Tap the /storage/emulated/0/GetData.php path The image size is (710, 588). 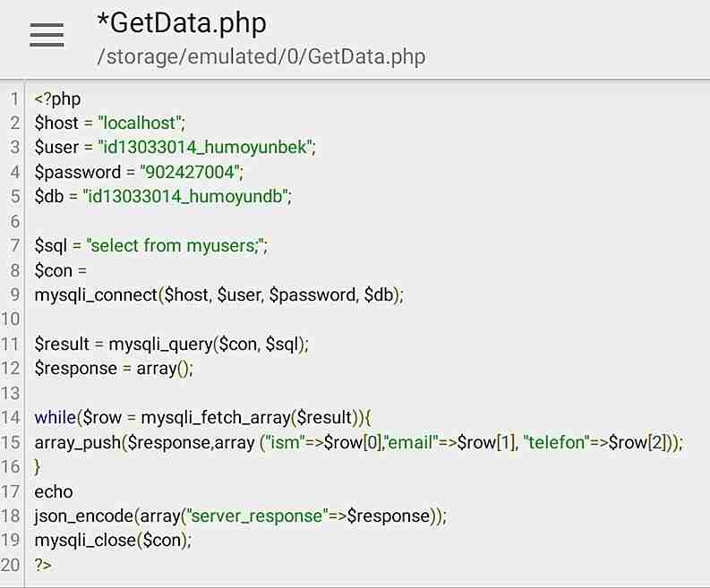tap(261, 57)
